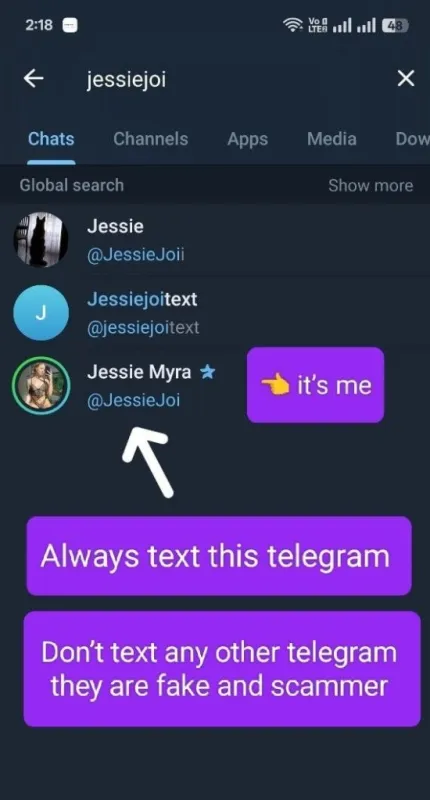Switch to the Channels tab
Viewport: 430px width, 800px height.
[150, 139]
